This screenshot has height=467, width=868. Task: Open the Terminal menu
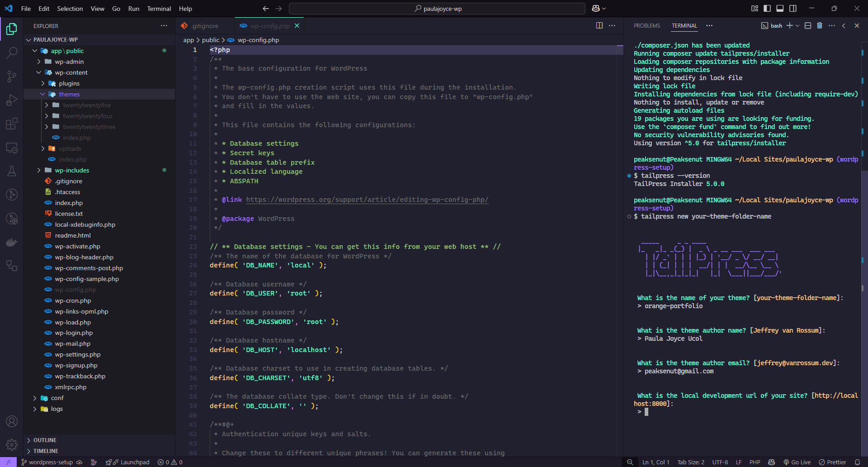[159, 9]
